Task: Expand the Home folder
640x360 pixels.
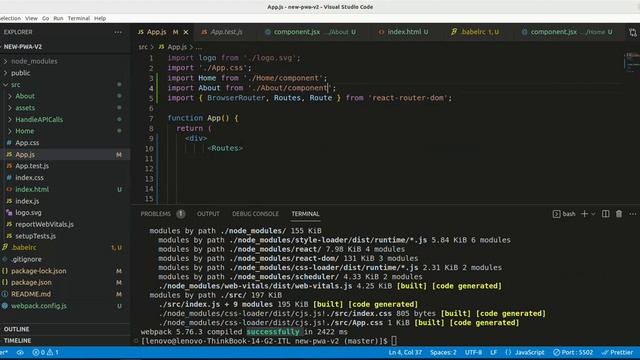Action: coord(10,131)
